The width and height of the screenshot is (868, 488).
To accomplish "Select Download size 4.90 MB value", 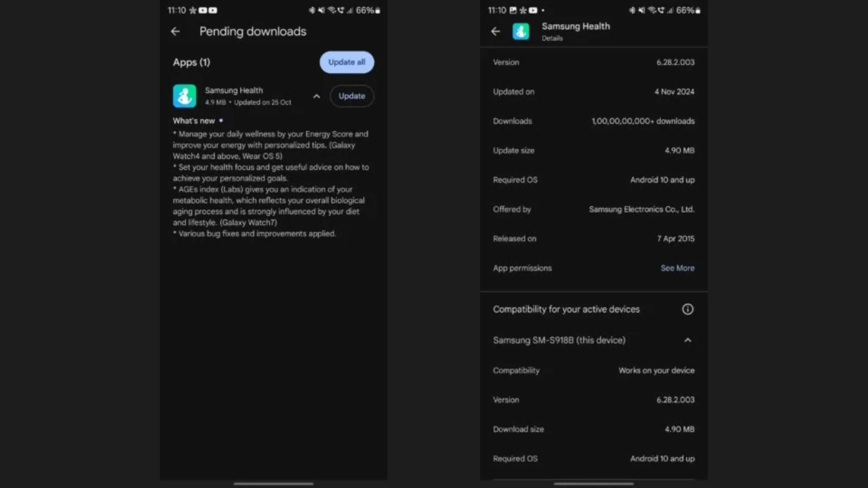I will tap(679, 429).
